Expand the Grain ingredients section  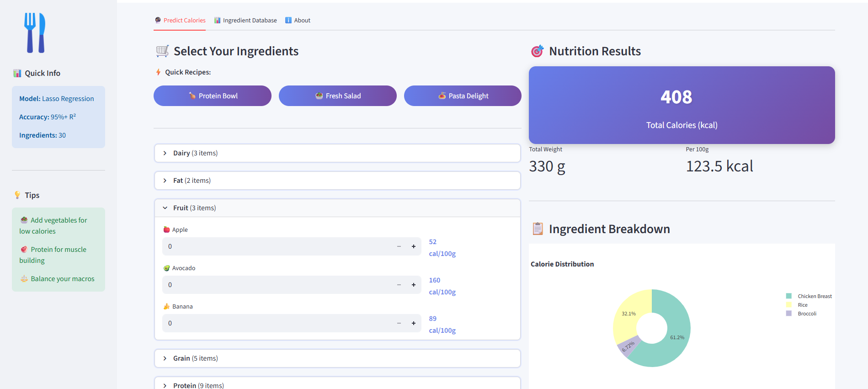point(337,358)
